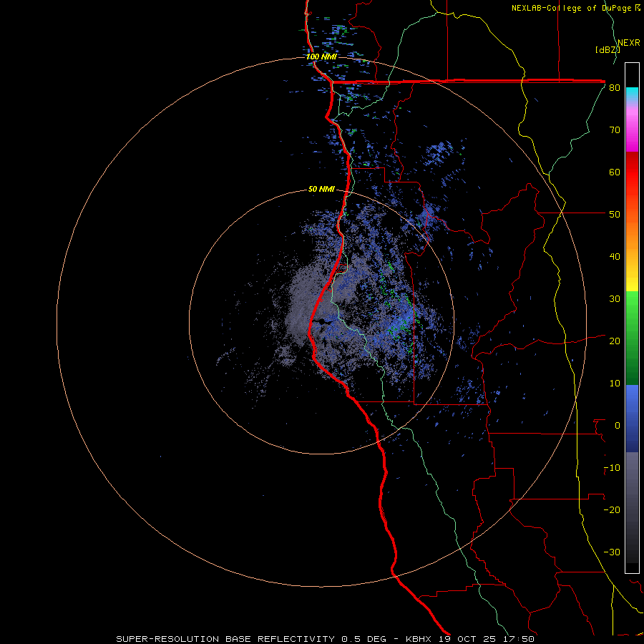Select the 30 value on the dBZ scale
The height and width of the screenshot is (644, 644).
pyautogui.click(x=615, y=299)
